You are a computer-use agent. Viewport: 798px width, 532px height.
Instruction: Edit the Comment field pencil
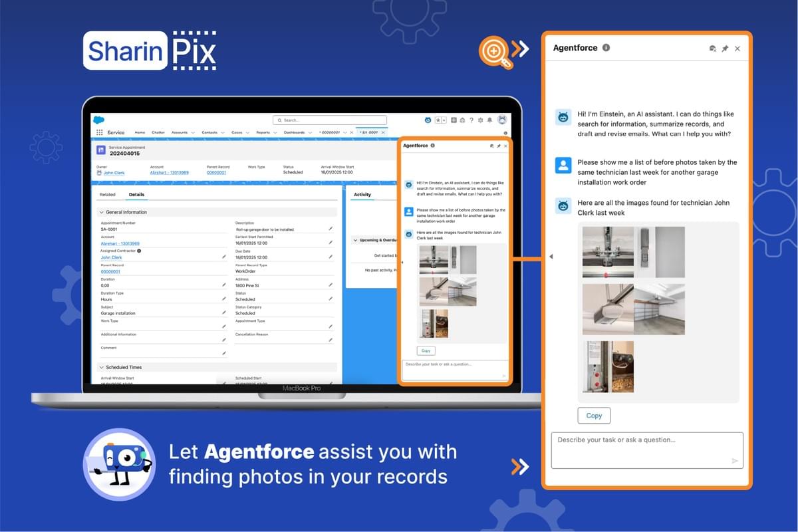[224, 353]
